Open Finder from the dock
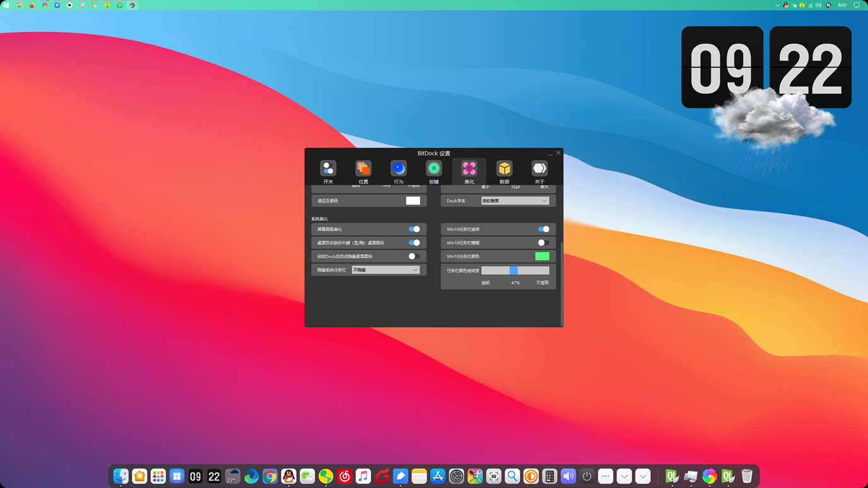 tap(121, 476)
